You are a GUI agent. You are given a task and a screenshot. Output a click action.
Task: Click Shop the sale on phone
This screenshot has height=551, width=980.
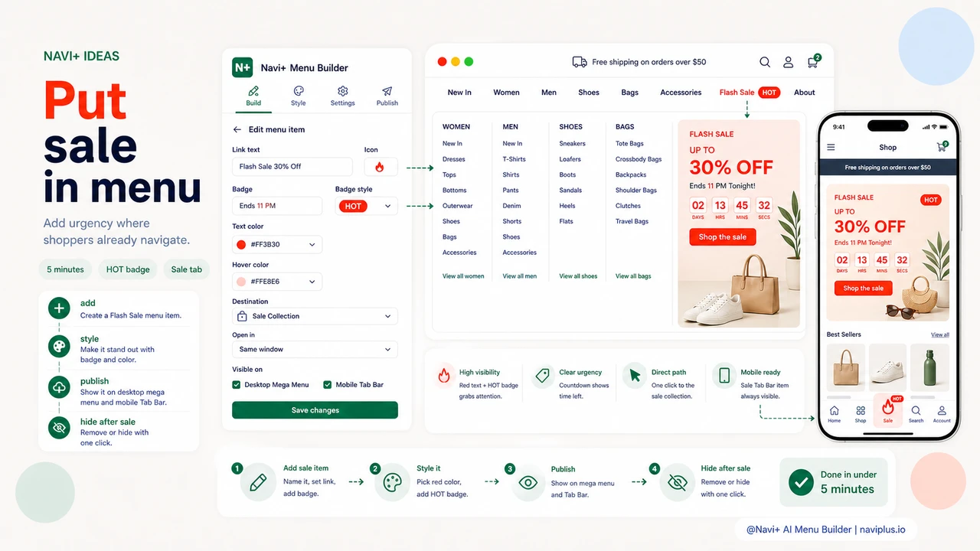coord(863,289)
